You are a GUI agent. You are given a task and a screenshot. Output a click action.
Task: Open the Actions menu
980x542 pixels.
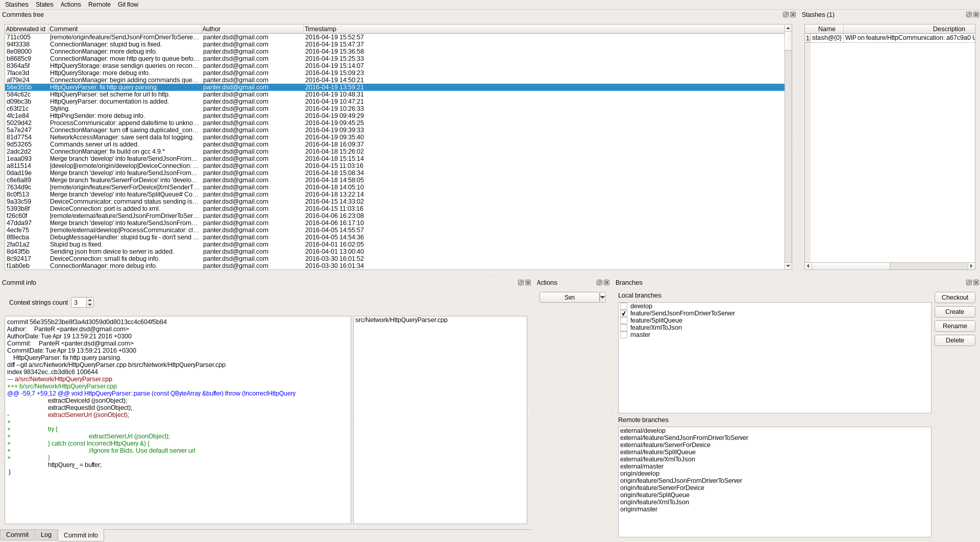70,5
